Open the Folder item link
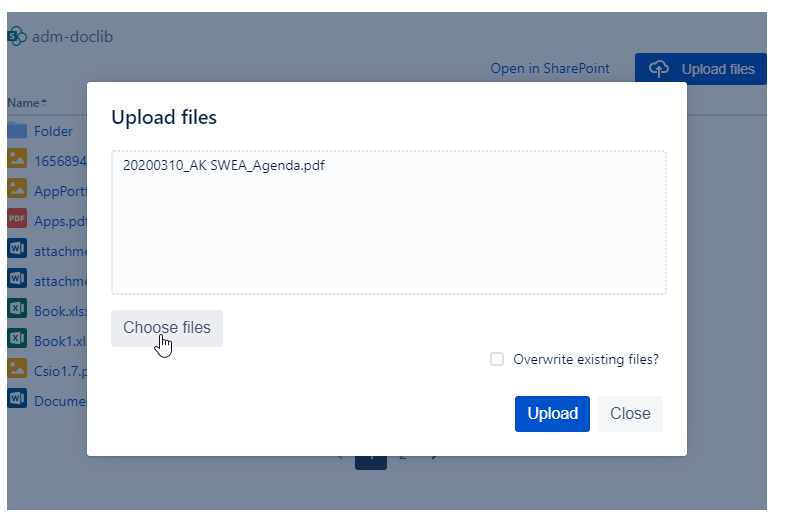This screenshot has width=794, height=526. coord(54,131)
